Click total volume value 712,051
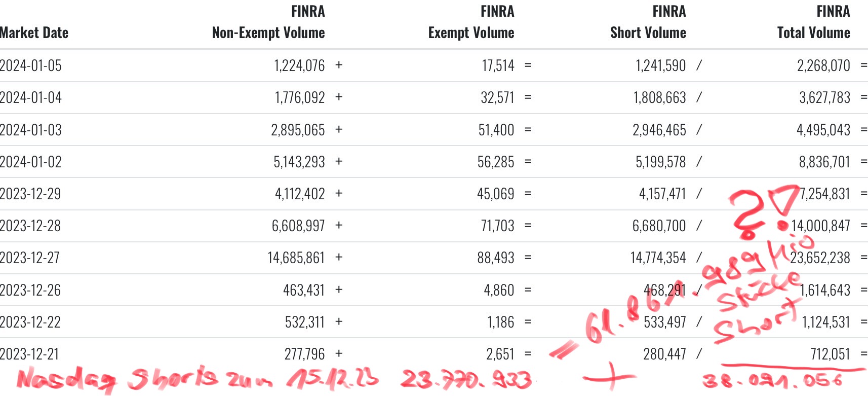 (x=830, y=354)
